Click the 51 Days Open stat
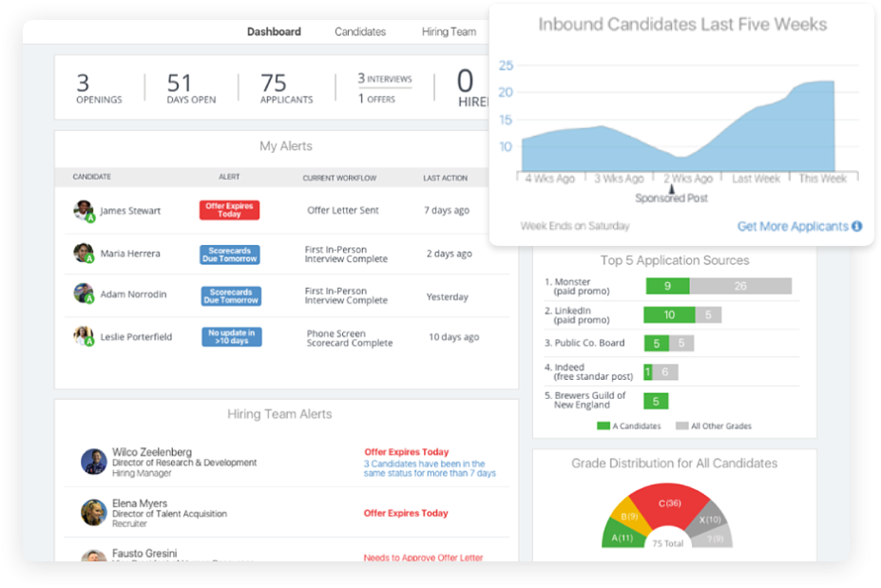This screenshot has width=881, height=588. click(191, 88)
